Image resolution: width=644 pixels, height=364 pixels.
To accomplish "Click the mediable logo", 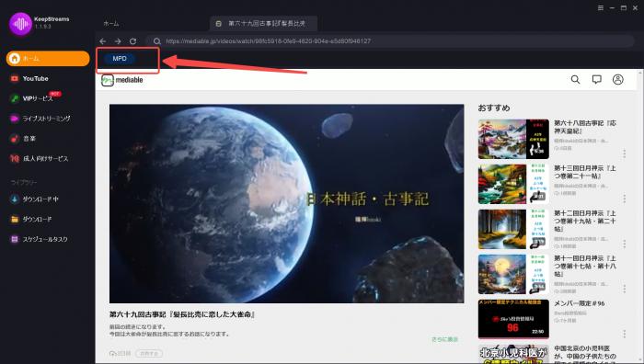I will point(122,80).
